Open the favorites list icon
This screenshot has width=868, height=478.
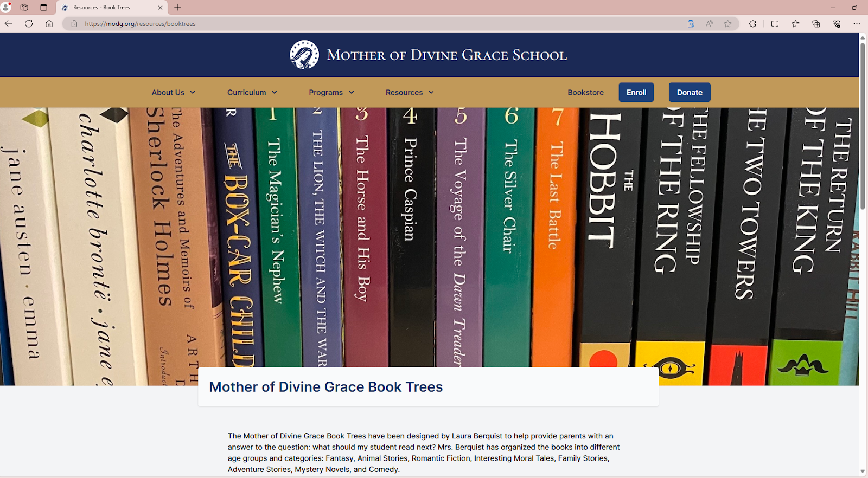795,23
